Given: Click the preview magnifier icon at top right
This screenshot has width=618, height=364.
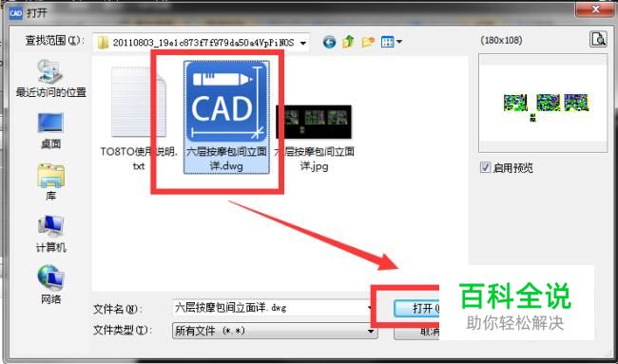Looking at the screenshot, I should (x=598, y=39).
